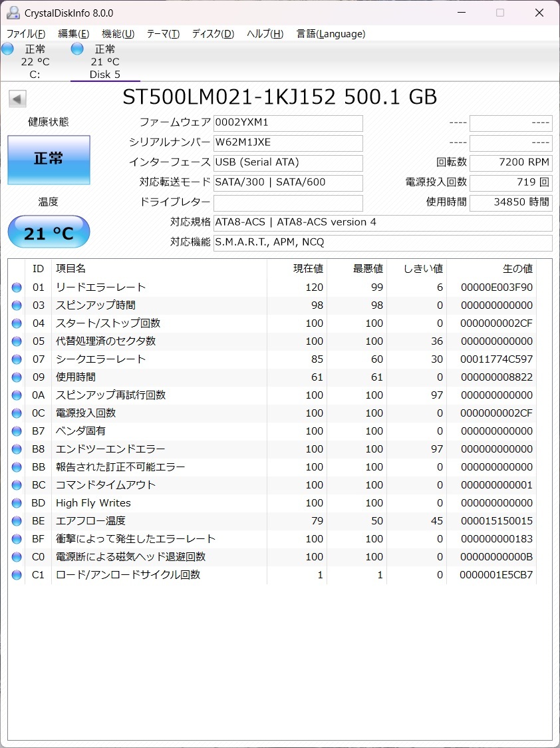Click the serial number field W62M1JXE
Screen dimensions: 560x748
tap(288, 143)
